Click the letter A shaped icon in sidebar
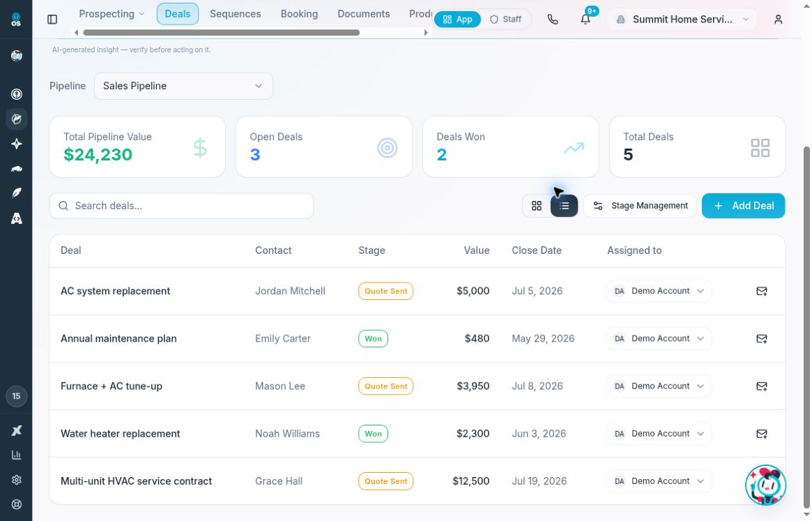This screenshot has width=812, height=521. coord(17,218)
